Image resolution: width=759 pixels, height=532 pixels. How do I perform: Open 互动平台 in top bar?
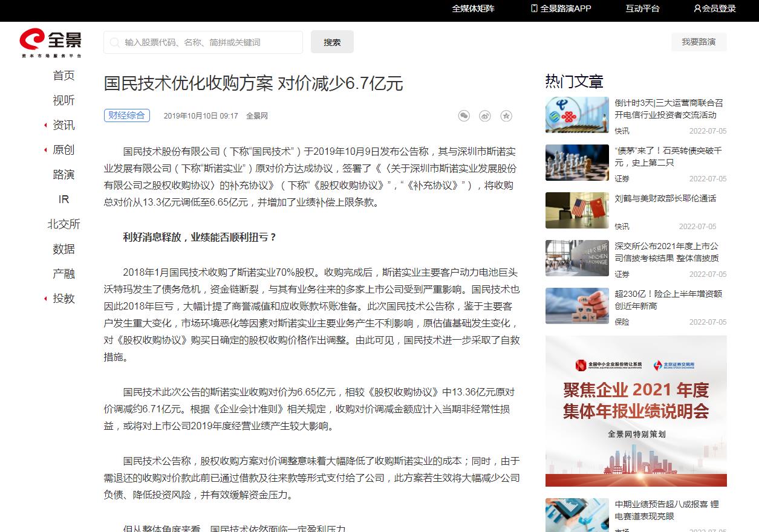tap(642, 8)
